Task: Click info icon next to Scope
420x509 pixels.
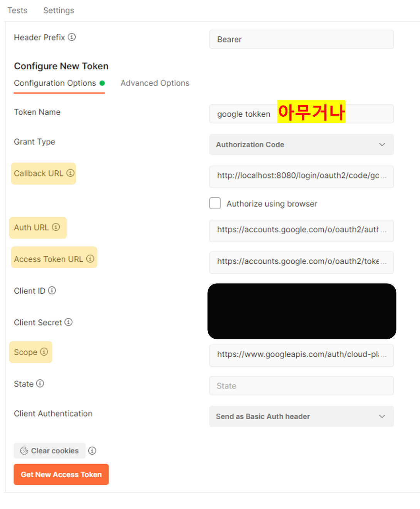Action: point(44,351)
